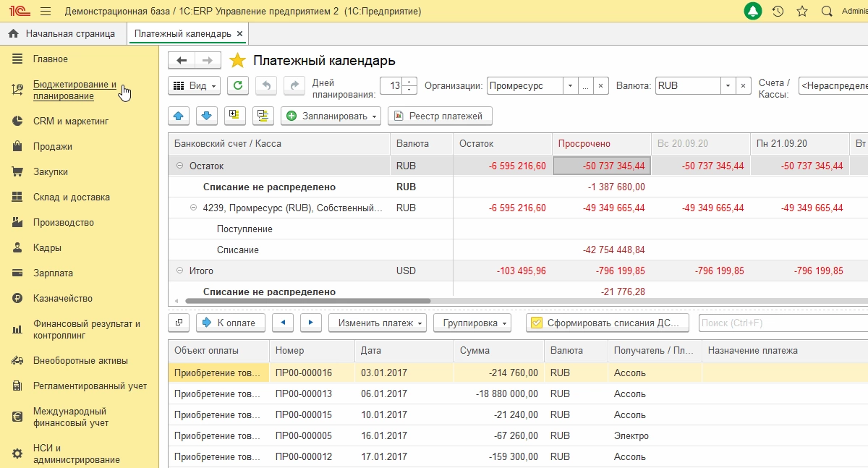
Task: Expand the Организации dropdown list
Action: [x=570, y=85]
